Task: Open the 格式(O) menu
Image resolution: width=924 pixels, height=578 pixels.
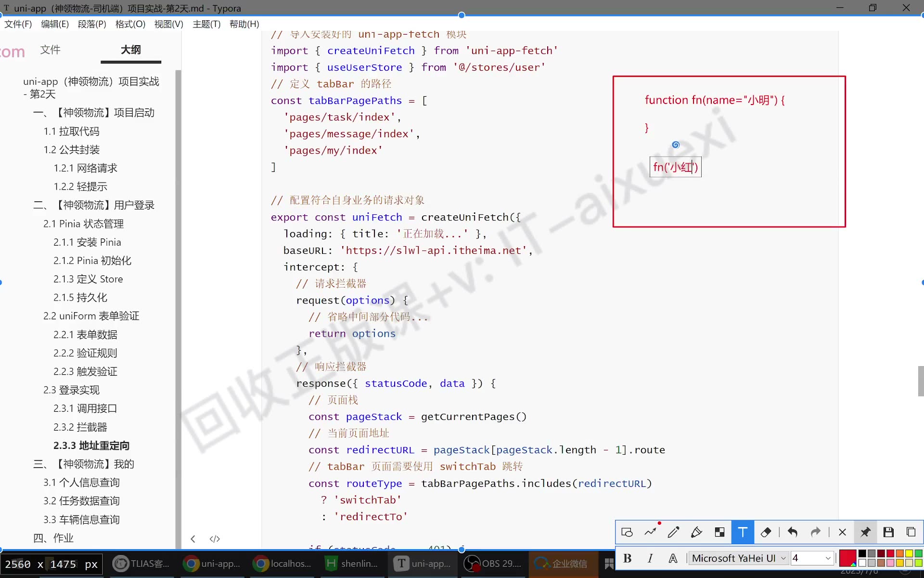Action: pos(130,24)
